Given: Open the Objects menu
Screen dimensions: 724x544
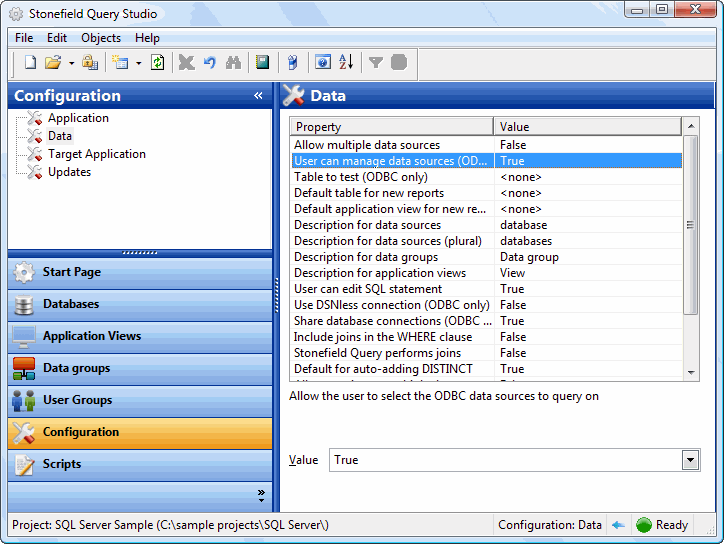Looking at the screenshot, I should click(101, 38).
